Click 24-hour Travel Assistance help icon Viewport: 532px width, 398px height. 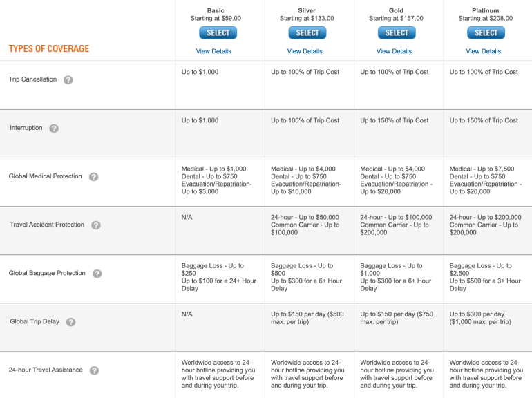(x=95, y=370)
